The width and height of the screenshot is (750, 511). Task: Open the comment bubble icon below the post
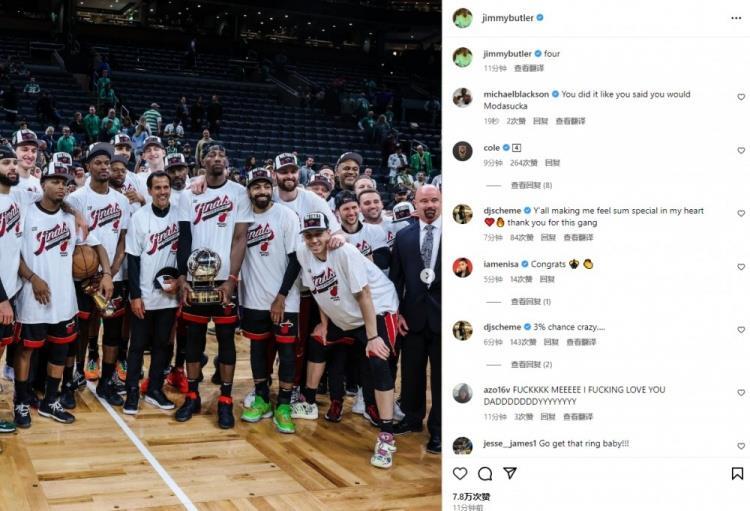(485, 474)
